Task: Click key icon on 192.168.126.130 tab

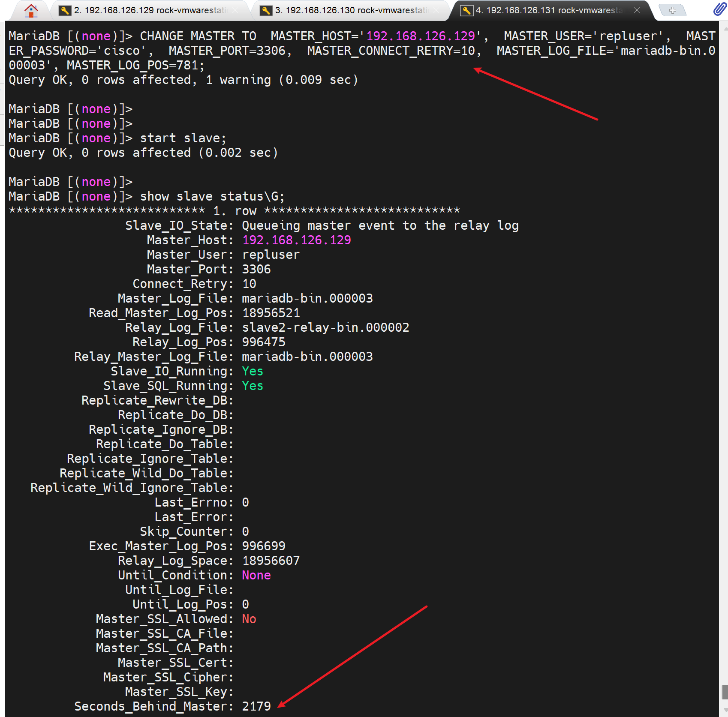Action: (x=266, y=10)
